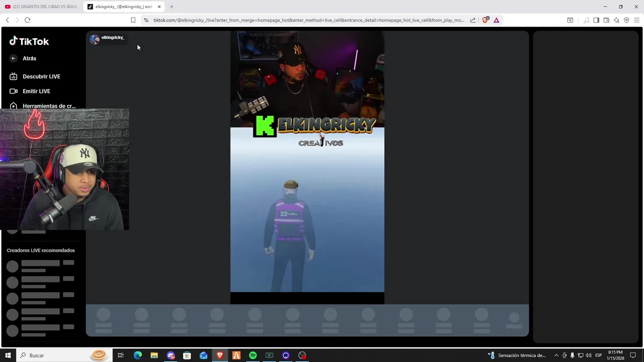Switch to Brave browser on taskbar
Screen dimensions: 644x362
pos(220,355)
